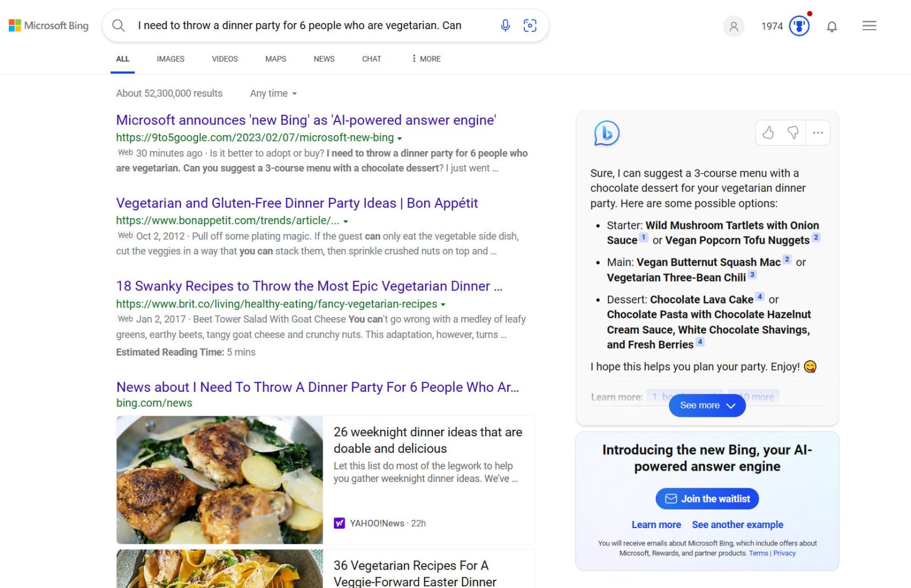The image size is (911, 588).
Task: Activate voice search with the microphone icon
Action: pyautogui.click(x=505, y=25)
